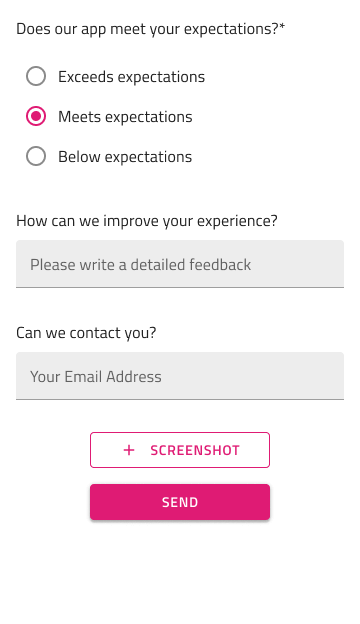Select the Exceeds expectations radio circle
Image resolution: width=360 pixels, height=624 pixels.
pos(36,76)
